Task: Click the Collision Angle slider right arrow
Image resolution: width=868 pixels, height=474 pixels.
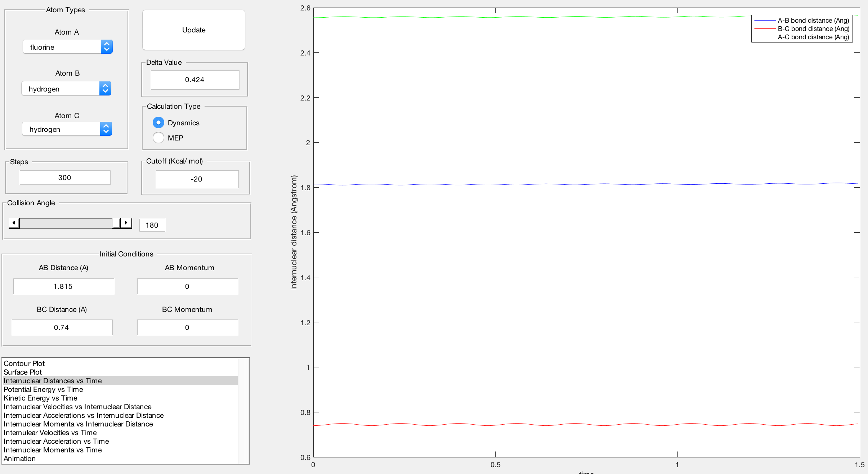Action: [126, 223]
